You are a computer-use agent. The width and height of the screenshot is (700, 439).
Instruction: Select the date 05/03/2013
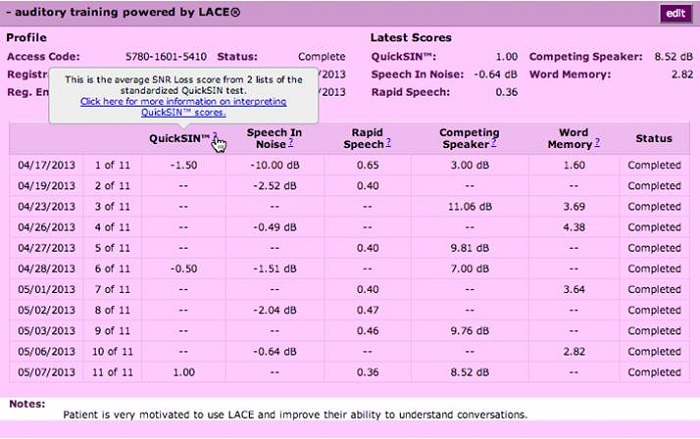pos(46,331)
